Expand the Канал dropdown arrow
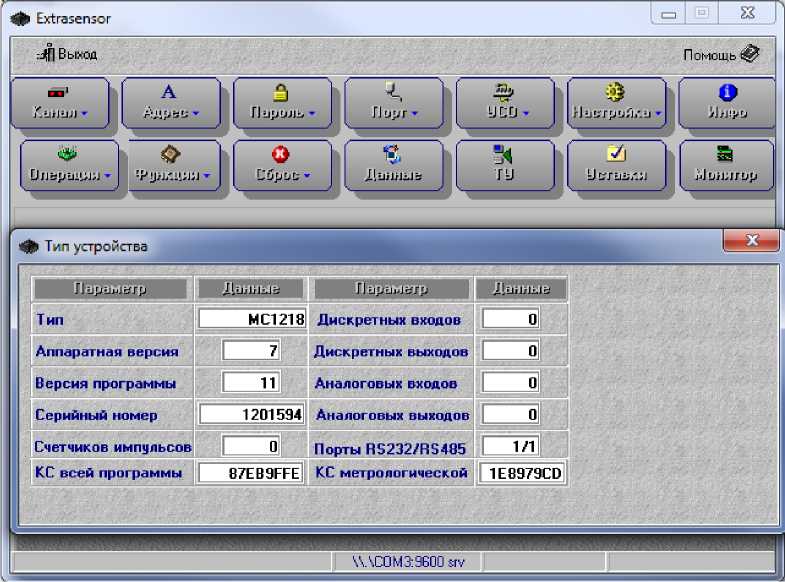 84,114
